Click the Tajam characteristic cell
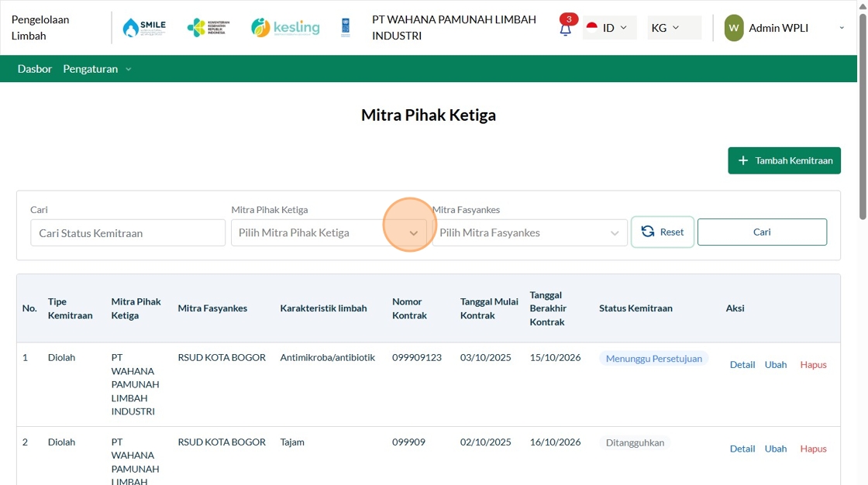868x485 pixels. click(292, 442)
